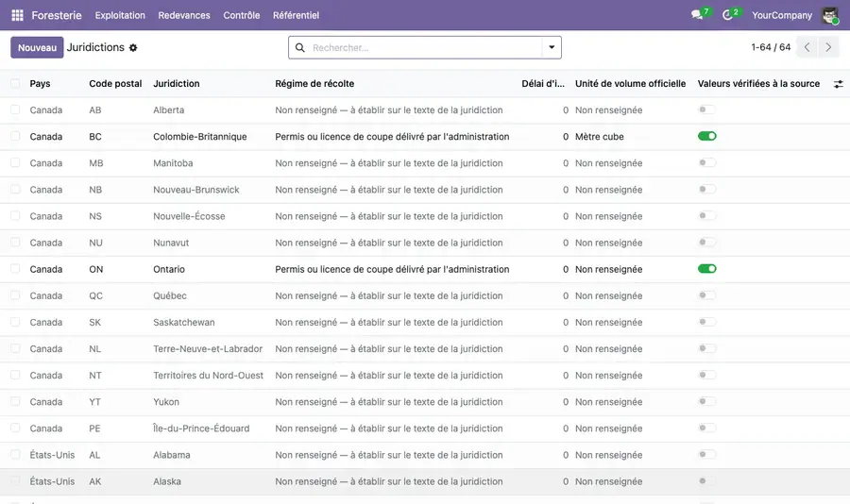Go to previous page arrow
This screenshot has height=504, width=850.
coord(807,48)
